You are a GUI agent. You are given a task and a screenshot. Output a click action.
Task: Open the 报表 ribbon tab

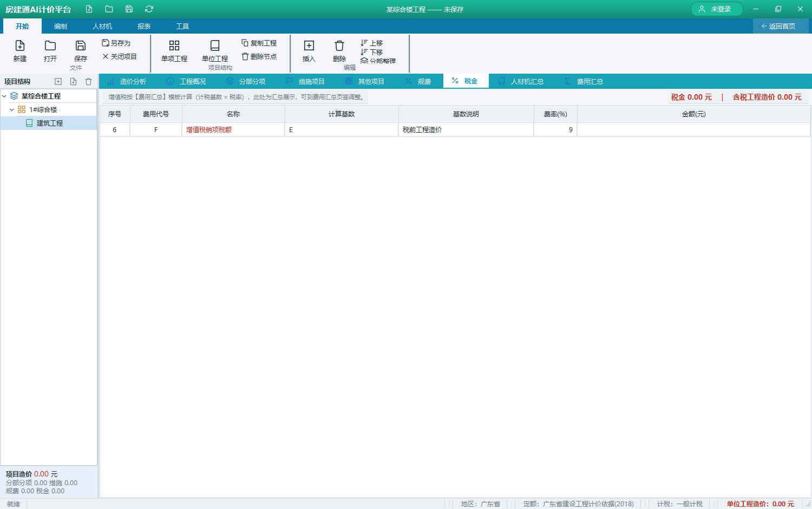point(144,26)
